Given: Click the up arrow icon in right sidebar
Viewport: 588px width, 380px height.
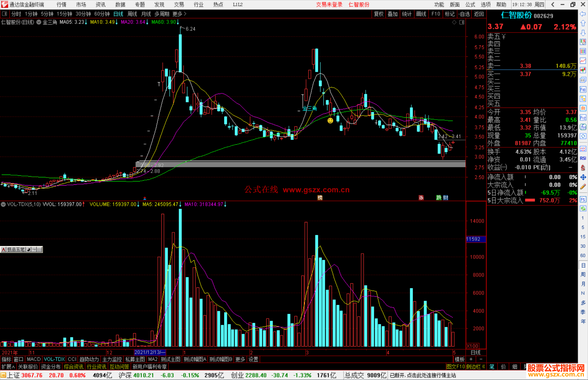Looking at the screenshot, I should pos(583,23).
